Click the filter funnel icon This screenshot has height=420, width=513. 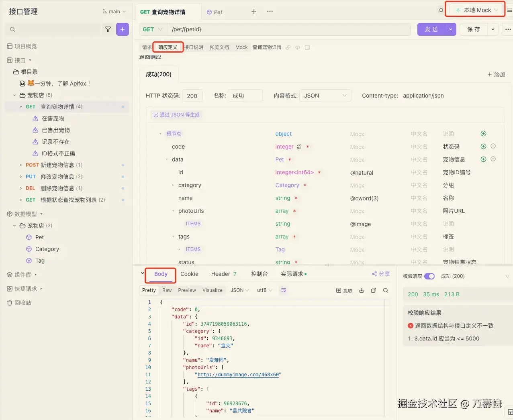[108, 29]
